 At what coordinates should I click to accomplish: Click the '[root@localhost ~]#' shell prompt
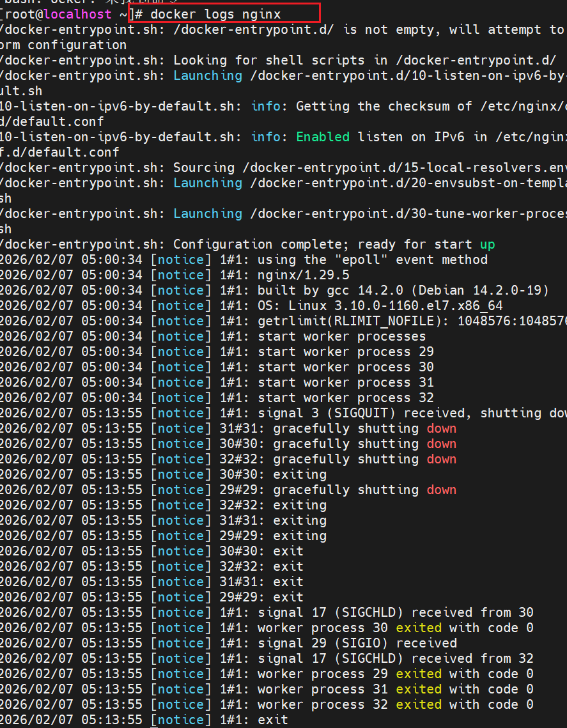pos(71,15)
